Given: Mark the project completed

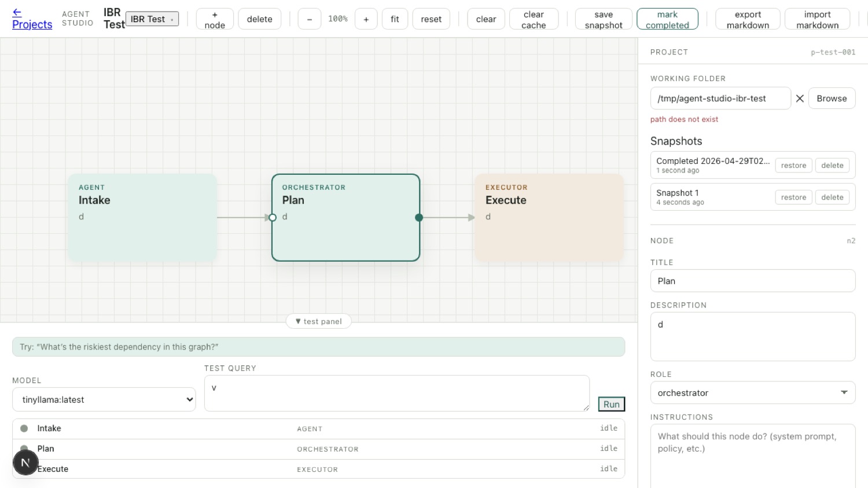Looking at the screenshot, I should point(667,19).
